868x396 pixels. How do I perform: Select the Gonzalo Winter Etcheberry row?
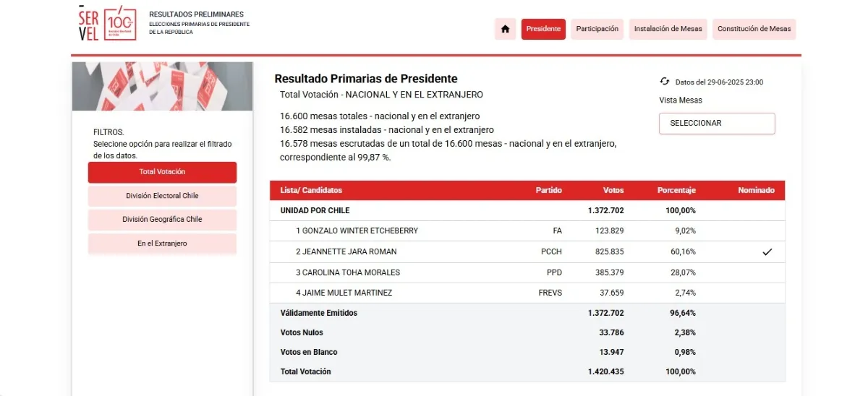[x=527, y=231]
